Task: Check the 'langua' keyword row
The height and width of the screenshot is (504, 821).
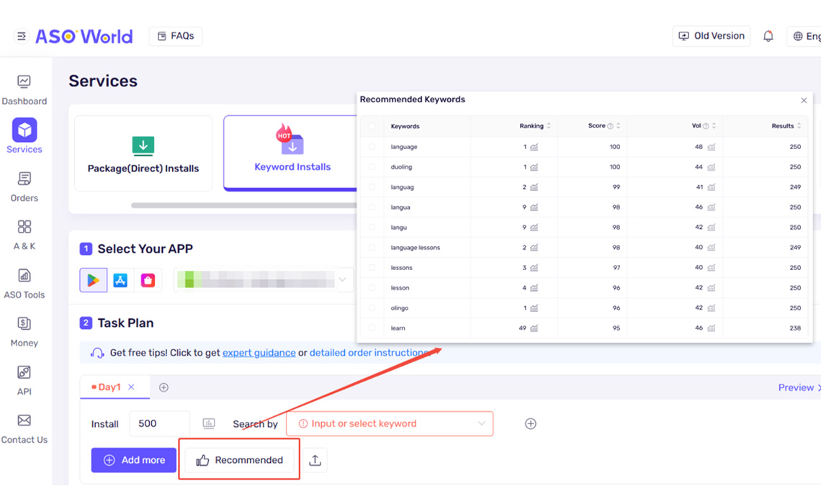Action: pyautogui.click(x=372, y=207)
